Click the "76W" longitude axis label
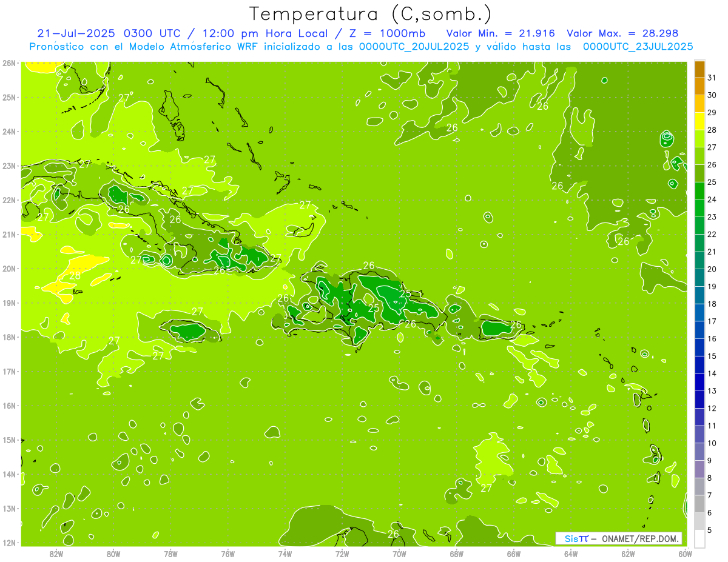Image resolution: width=728 pixels, height=562 pixels. [x=228, y=554]
